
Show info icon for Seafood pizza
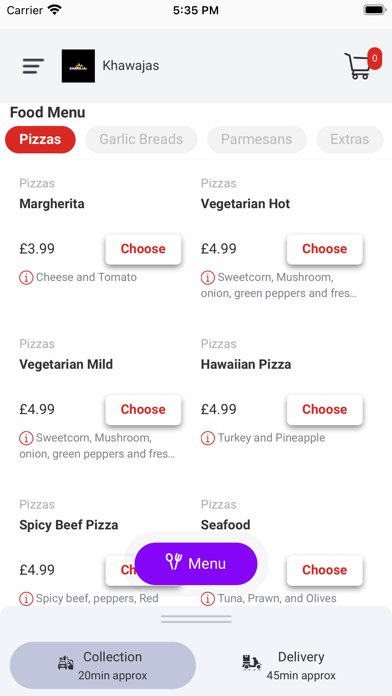tap(208, 599)
